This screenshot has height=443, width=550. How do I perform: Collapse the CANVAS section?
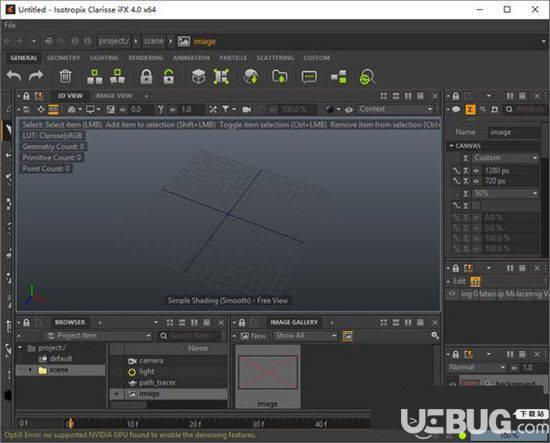(451, 146)
